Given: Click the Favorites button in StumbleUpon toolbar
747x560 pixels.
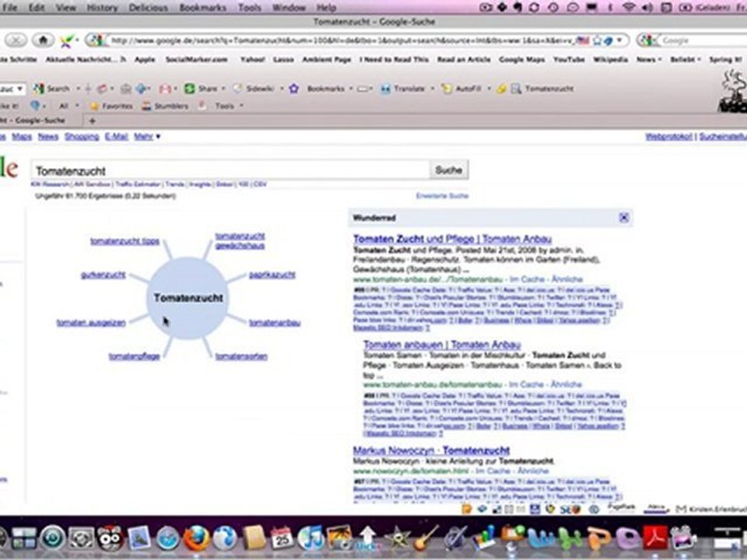Looking at the screenshot, I should pyautogui.click(x=111, y=107).
